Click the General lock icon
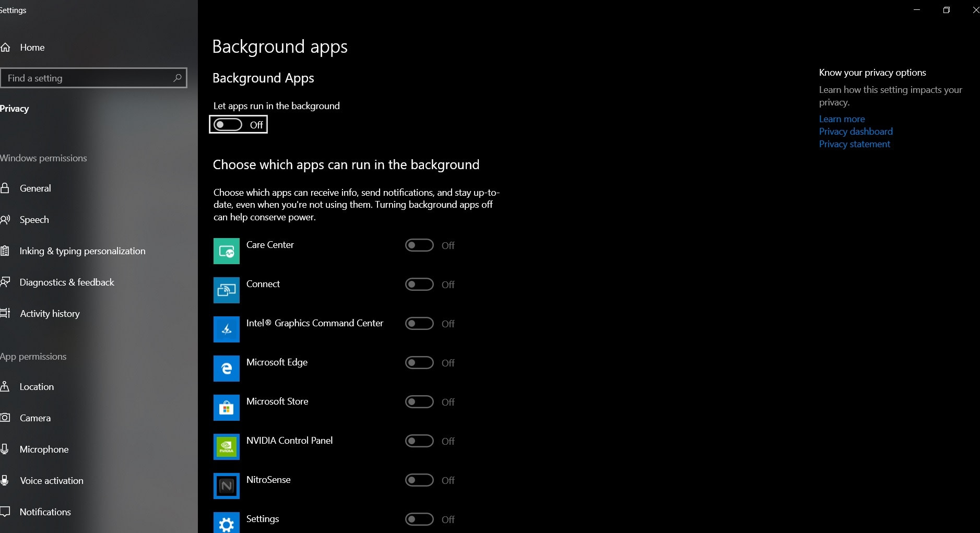 point(5,188)
